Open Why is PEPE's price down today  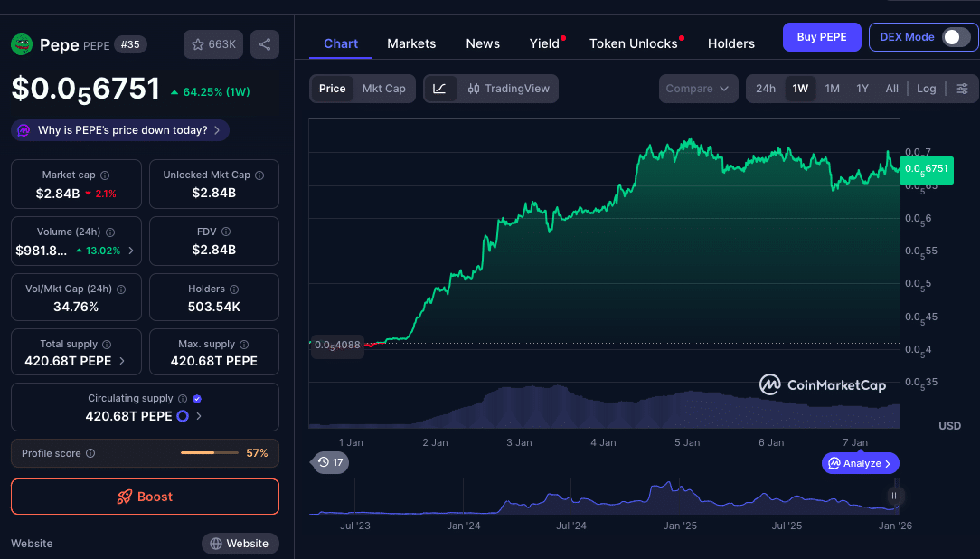coord(120,130)
